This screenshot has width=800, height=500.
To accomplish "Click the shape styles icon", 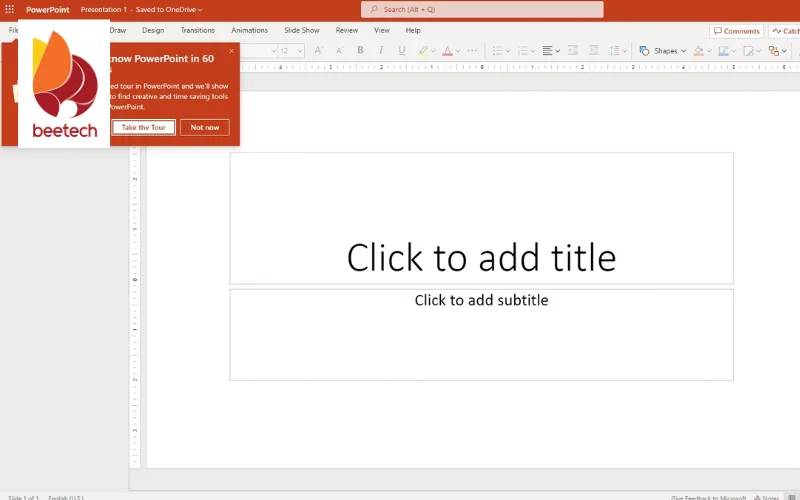I will 748,51.
